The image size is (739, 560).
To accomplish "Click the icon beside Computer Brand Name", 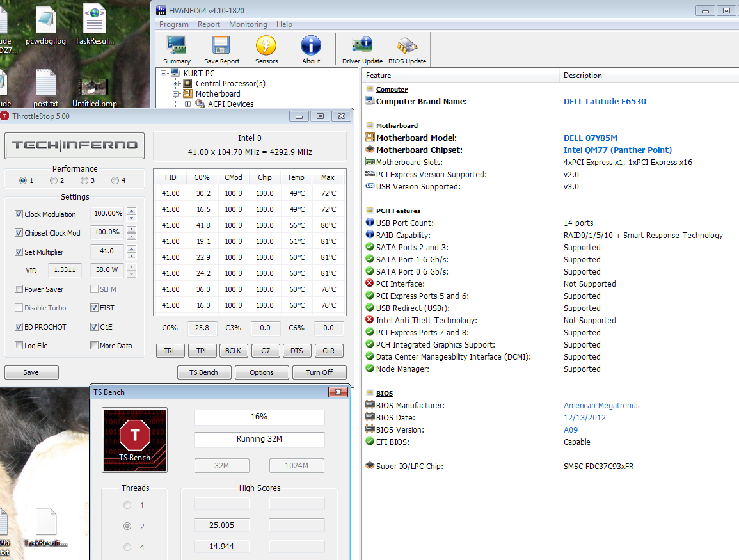I will tap(370, 100).
